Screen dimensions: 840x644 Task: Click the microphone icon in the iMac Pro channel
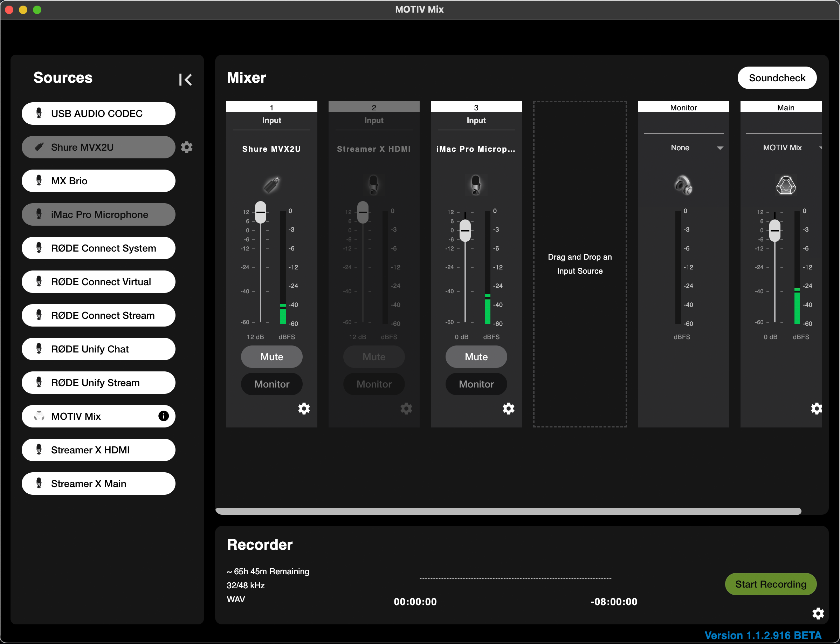pos(476,185)
